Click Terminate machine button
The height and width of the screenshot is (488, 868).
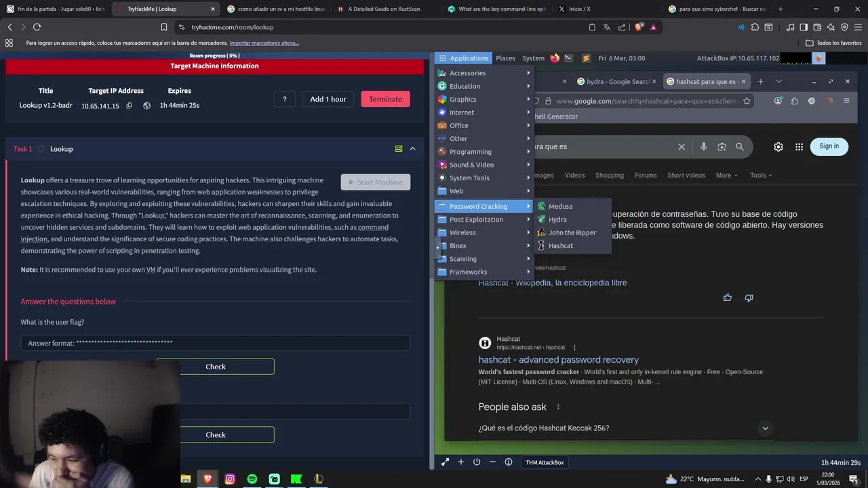coord(386,99)
